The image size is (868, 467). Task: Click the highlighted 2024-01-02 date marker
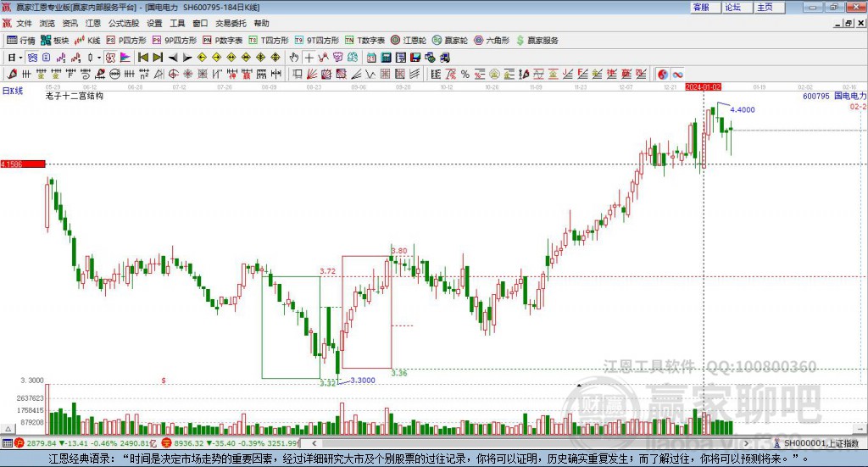click(703, 86)
